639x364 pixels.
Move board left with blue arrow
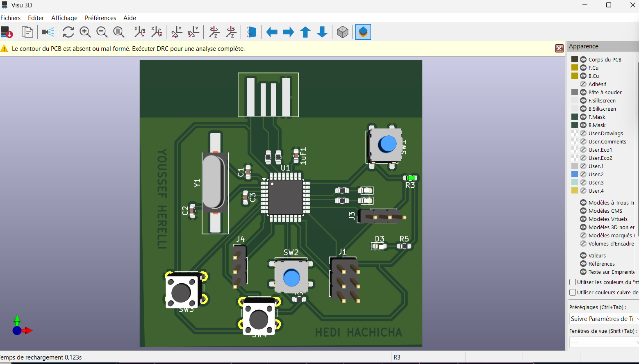coord(272,32)
